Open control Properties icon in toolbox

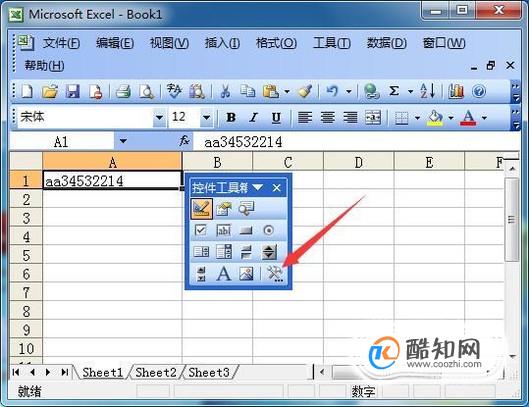tap(224, 209)
